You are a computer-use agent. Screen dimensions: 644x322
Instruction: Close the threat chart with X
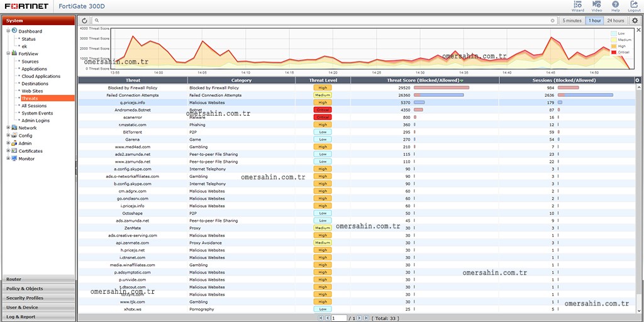pyautogui.click(x=638, y=30)
